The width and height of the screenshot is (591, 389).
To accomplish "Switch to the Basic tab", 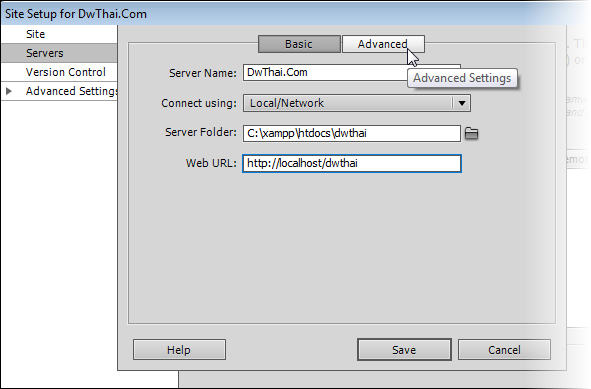I will click(299, 44).
